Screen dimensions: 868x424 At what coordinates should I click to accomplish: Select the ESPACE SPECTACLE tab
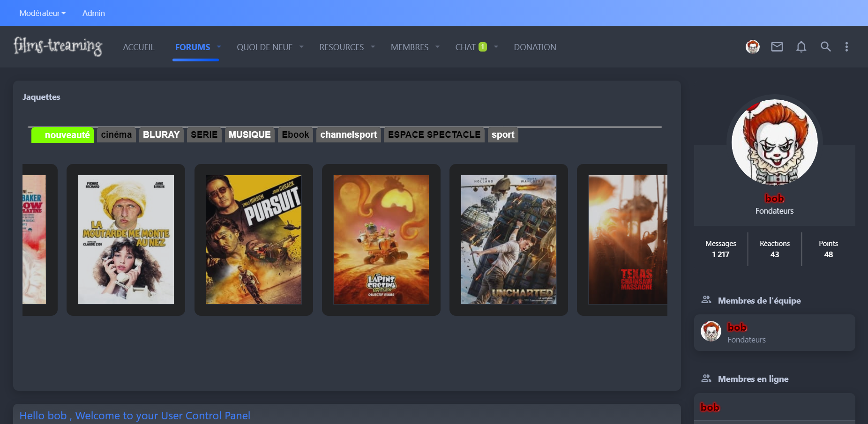434,135
